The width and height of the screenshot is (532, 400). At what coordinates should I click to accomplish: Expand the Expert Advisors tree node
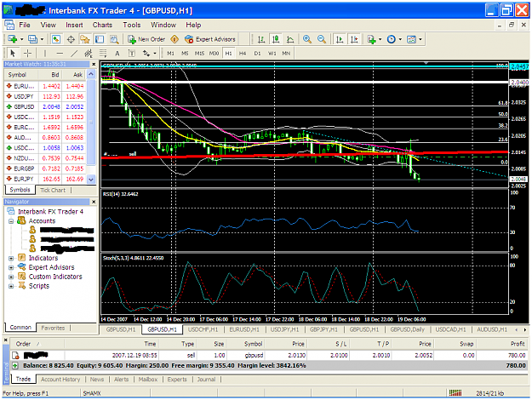point(11,267)
